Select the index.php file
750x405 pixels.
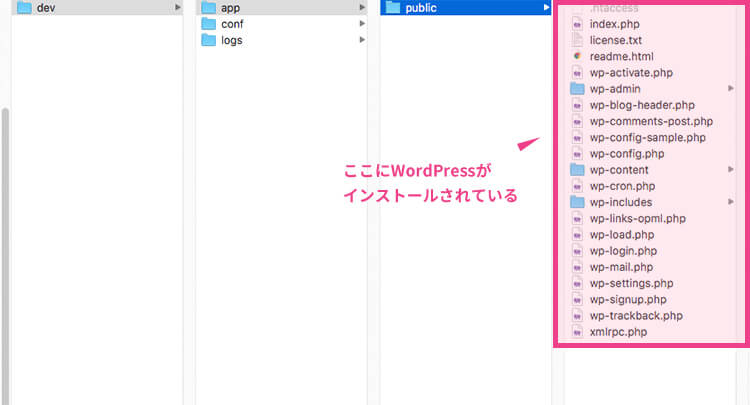pyautogui.click(x=614, y=24)
